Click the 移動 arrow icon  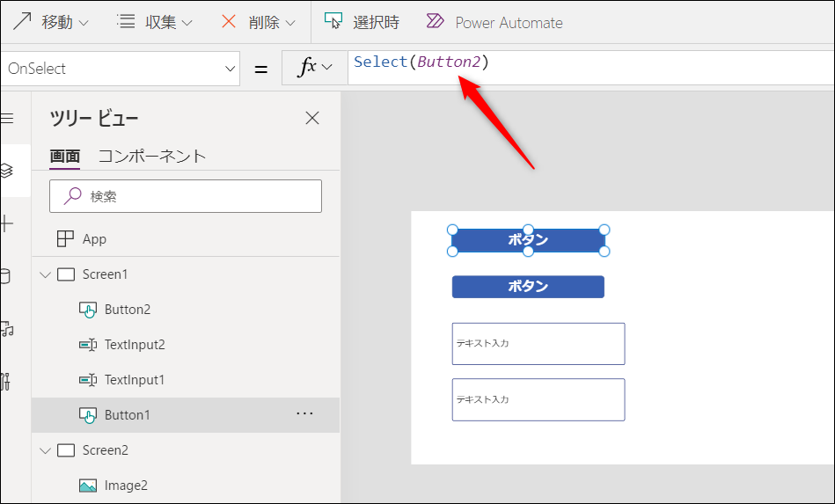point(22,22)
